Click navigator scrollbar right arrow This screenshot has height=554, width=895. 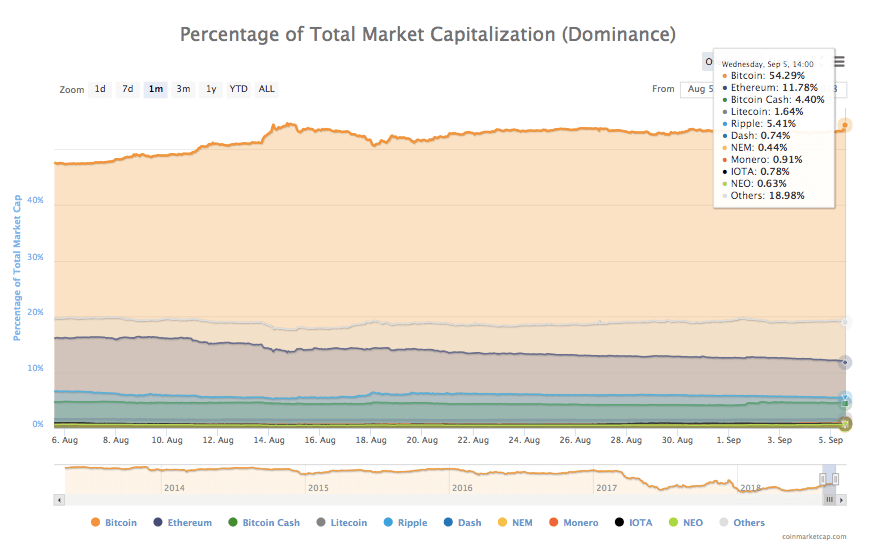(841, 500)
